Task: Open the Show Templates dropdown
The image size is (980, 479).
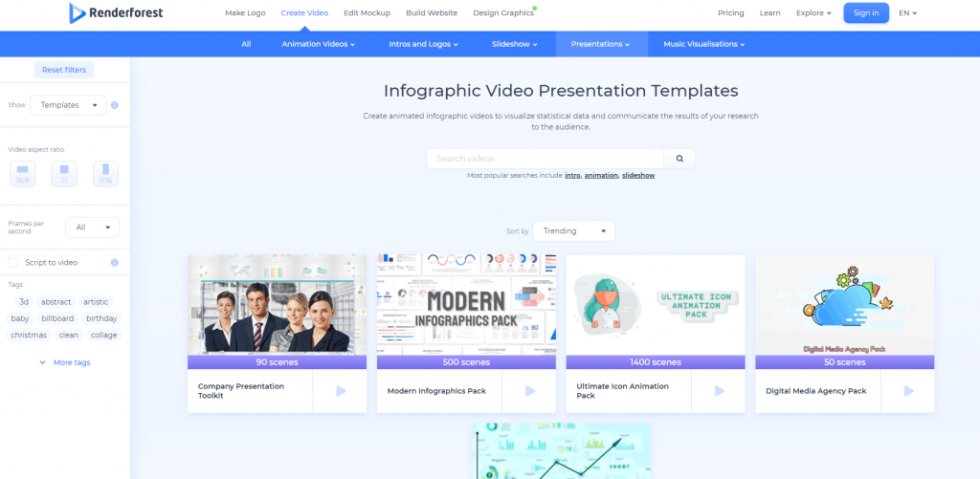Action: coord(69,105)
